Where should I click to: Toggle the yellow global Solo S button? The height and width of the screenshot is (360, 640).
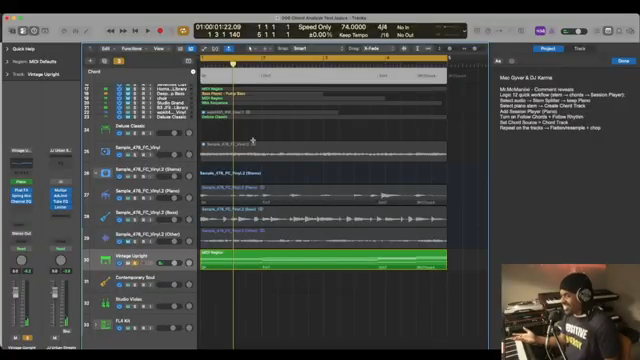[x=119, y=61]
